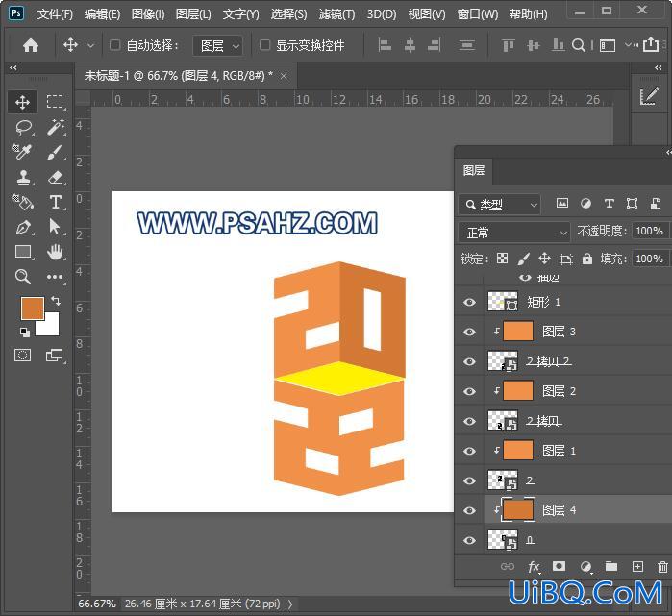Open status bar info arrow

point(290,604)
